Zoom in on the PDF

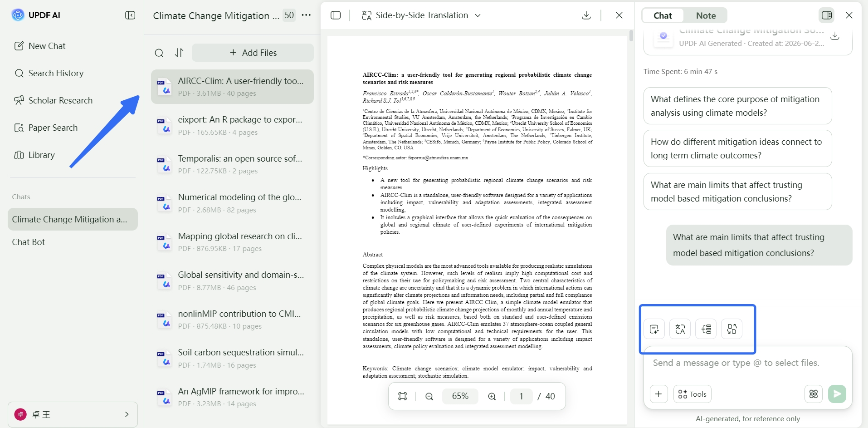pos(492,396)
